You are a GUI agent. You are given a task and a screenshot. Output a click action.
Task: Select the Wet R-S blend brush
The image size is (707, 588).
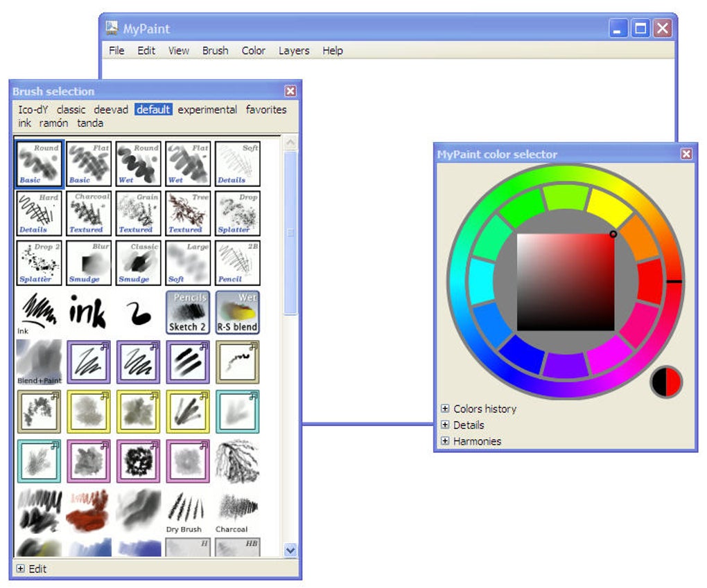pos(238,312)
